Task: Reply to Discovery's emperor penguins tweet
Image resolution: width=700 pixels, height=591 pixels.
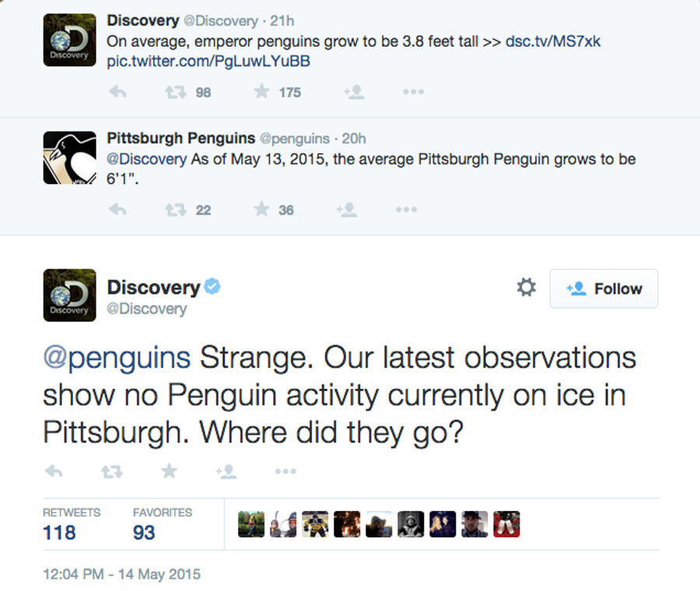Action: pos(118,92)
